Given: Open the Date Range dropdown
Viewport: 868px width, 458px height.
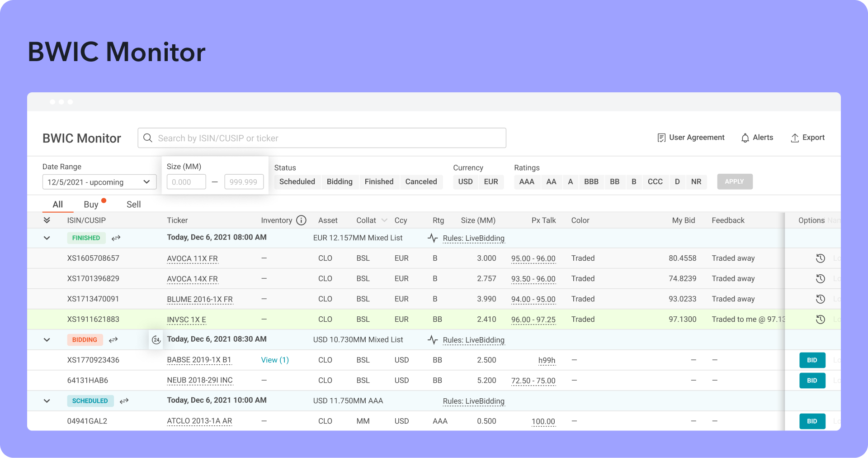Looking at the screenshot, I should (x=99, y=182).
